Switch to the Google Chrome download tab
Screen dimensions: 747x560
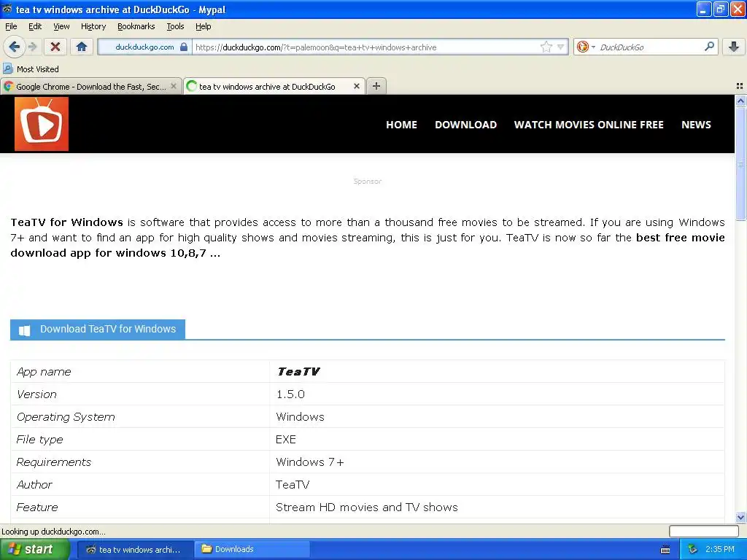pyautogui.click(x=90, y=87)
